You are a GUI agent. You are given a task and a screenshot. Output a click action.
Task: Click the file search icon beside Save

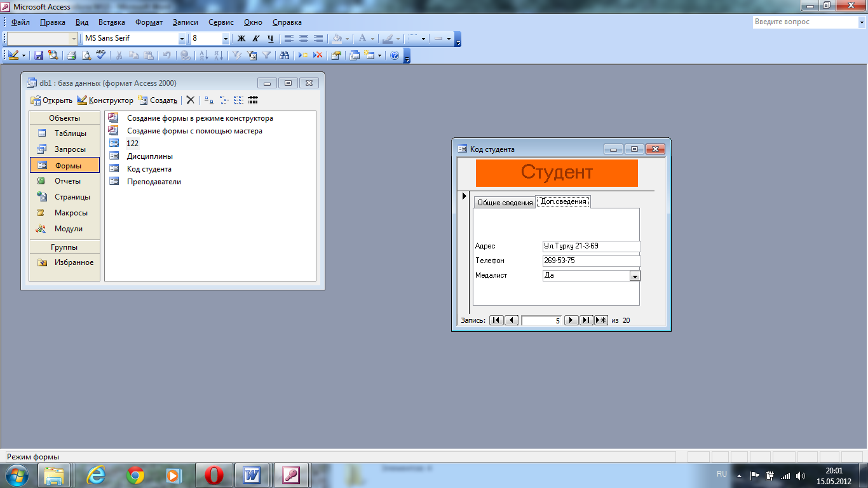53,55
